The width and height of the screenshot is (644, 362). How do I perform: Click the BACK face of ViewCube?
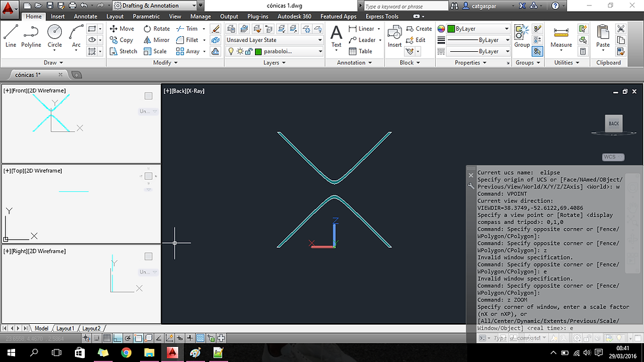coord(614,124)
